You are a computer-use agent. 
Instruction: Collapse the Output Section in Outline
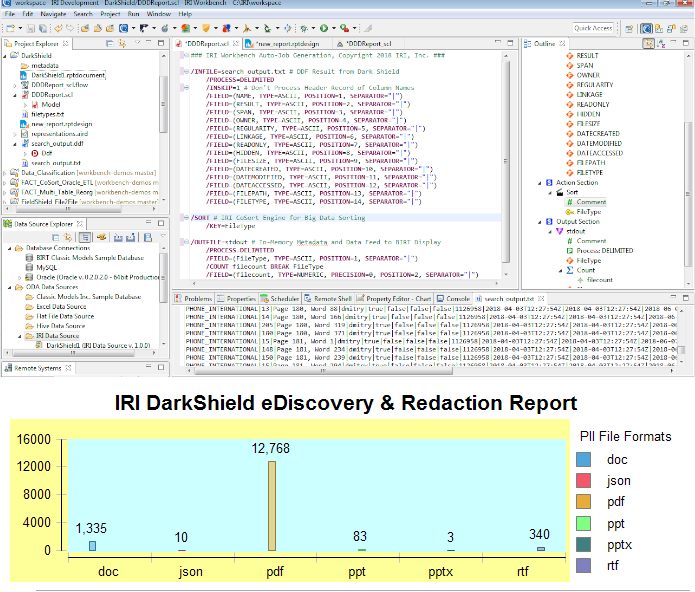click(540, 222)
